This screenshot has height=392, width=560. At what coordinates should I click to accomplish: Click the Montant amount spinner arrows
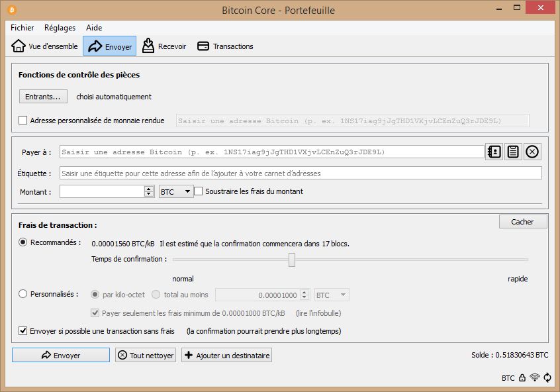tap(149, 191)
